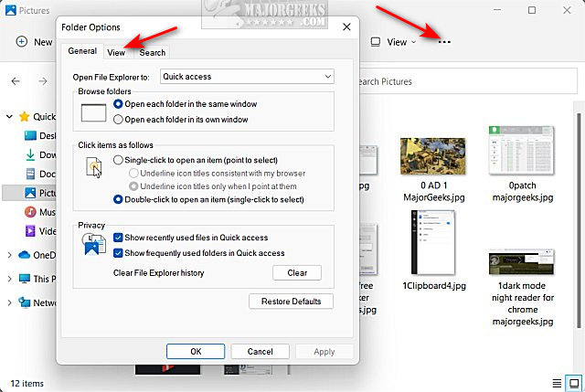585x392 pixels.
Task: Close the Folder Options dialog
Action: 346,26
